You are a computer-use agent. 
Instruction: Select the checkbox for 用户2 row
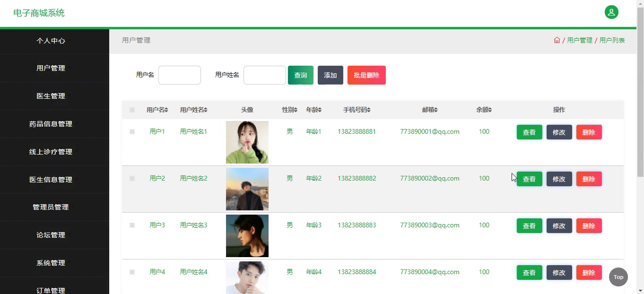(x=132, y=179)
